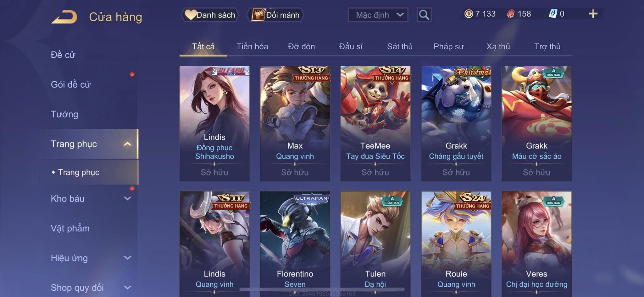Select the Sát thủ tab
Screen dimensions: 644x297
[400, 46]
